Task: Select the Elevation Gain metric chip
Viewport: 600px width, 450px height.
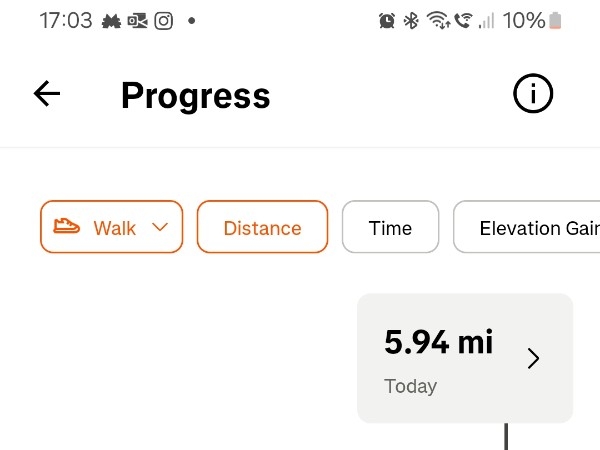Action: point(527,227)
